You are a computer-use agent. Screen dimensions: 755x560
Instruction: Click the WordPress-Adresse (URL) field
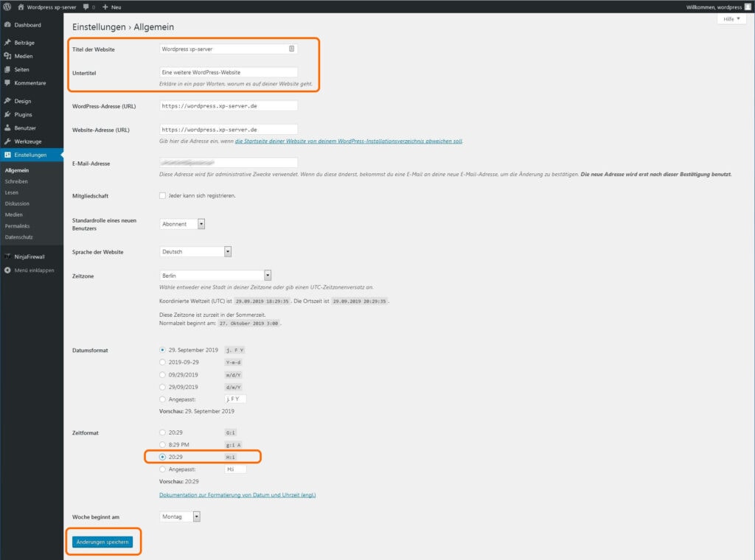tap(229, 106)
